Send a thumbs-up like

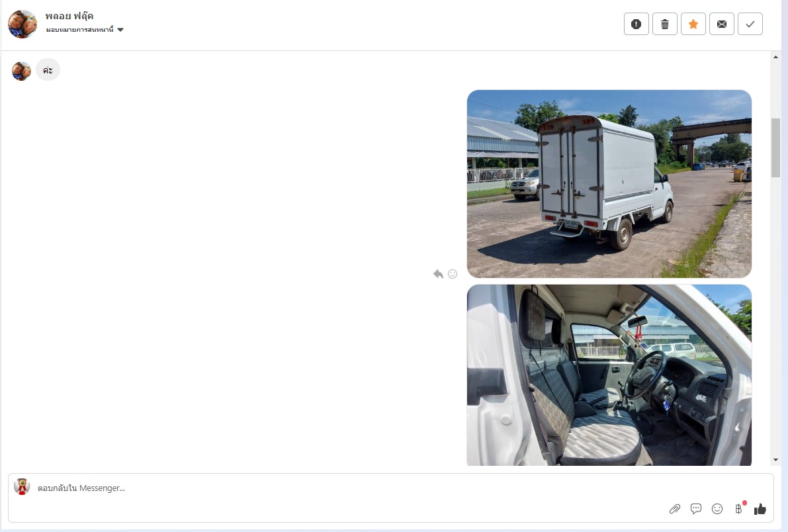760,509
